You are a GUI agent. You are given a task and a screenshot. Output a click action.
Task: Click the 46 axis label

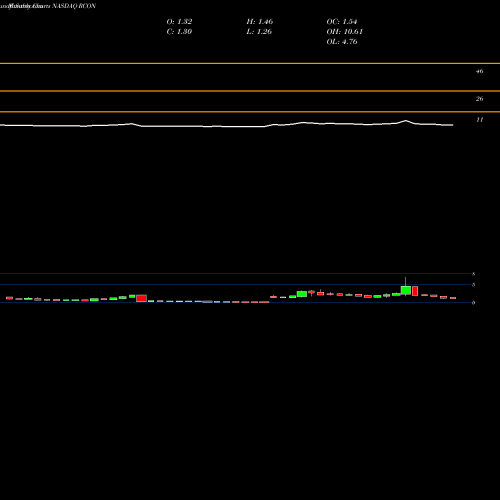479,71
